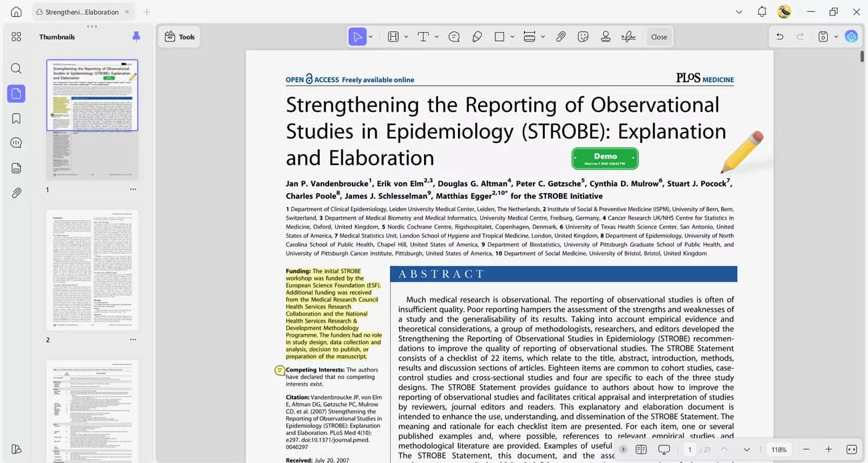Screen dimensions: 868x463
Task: Open options menu for page 1 thumbnail
Action: [x=133, y=190]
